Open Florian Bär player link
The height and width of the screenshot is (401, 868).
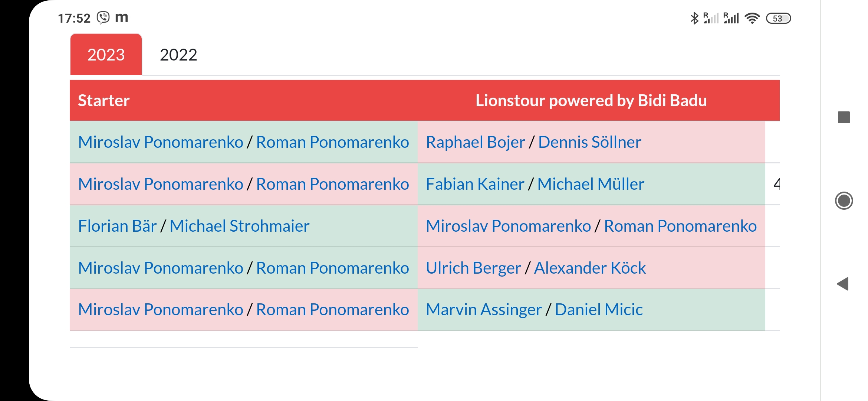(117, 226)
